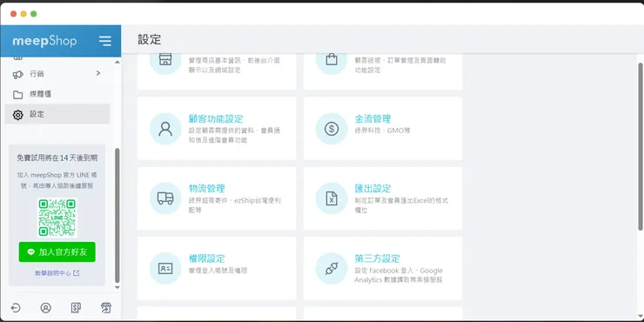Click the 設定 page heading
This screenshot has height=322, width=644.
150,39
